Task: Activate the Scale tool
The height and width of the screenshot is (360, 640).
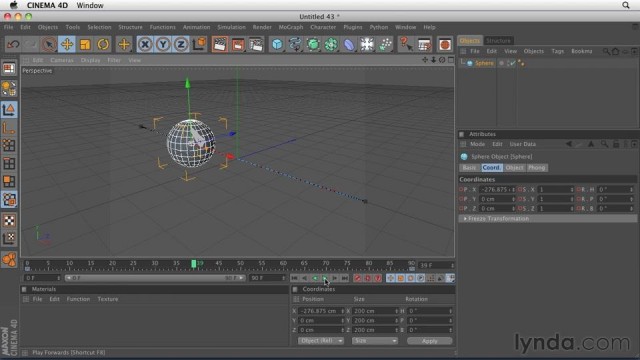Action: coord(85,44)
